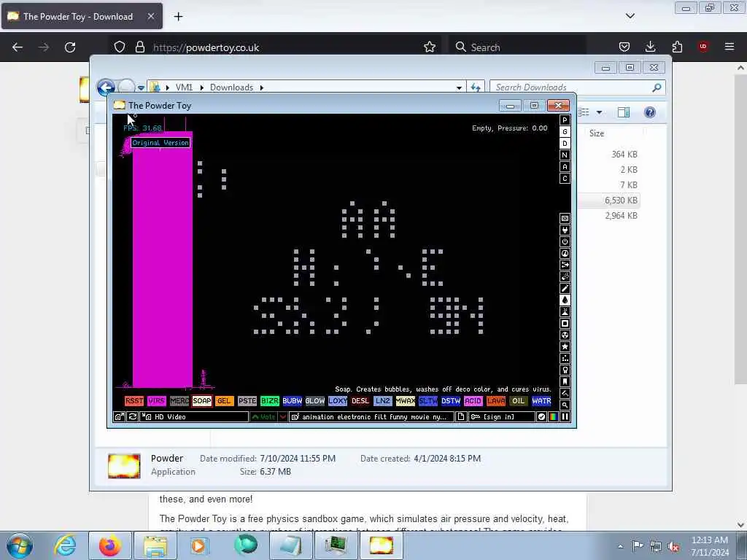747x560 pixels.
Task: Switch to D display mode
Action: [565, 144]
